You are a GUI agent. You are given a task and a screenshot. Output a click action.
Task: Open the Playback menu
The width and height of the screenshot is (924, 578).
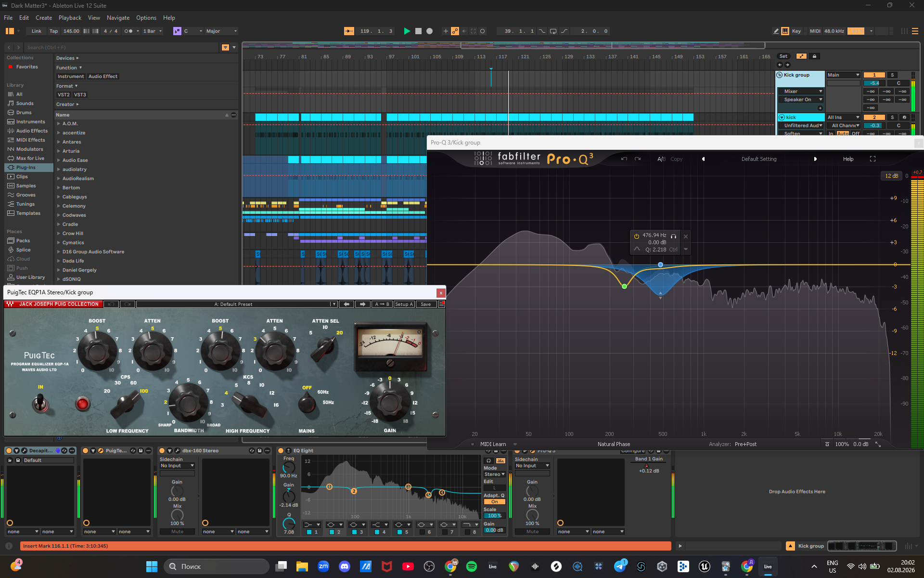(x=70, y=18)
